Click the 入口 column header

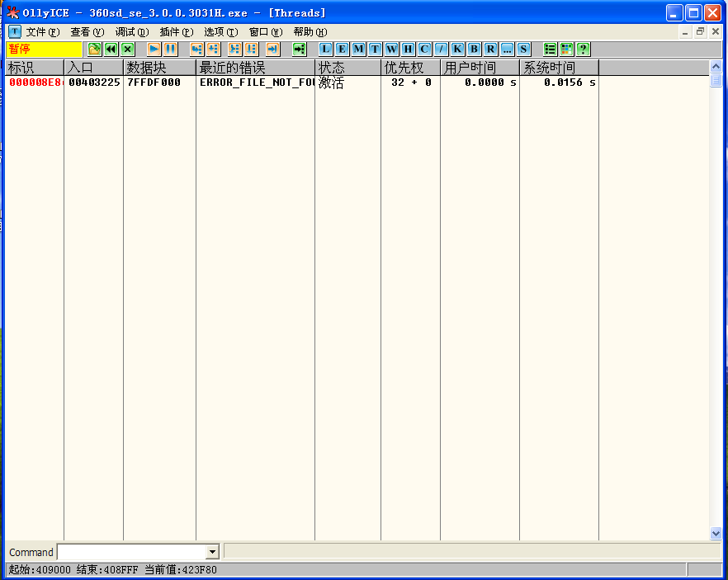point(94,68)
